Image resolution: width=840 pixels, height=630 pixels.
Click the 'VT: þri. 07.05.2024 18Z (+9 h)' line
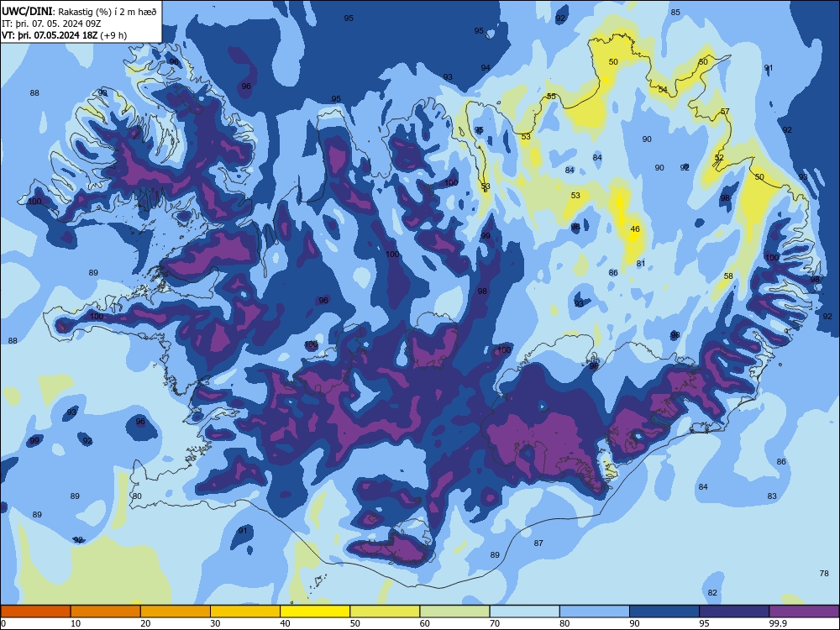65,35
